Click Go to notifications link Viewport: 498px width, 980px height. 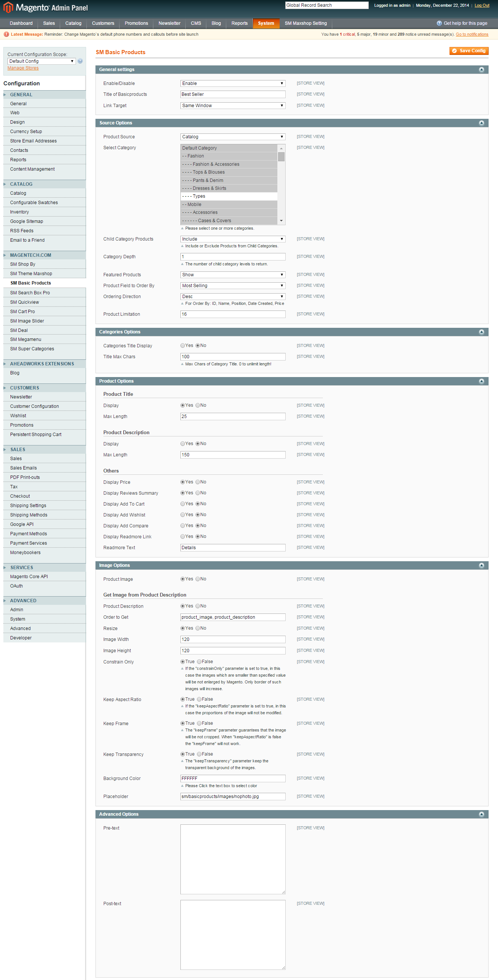pyautogui.click(x=472, y=34)
